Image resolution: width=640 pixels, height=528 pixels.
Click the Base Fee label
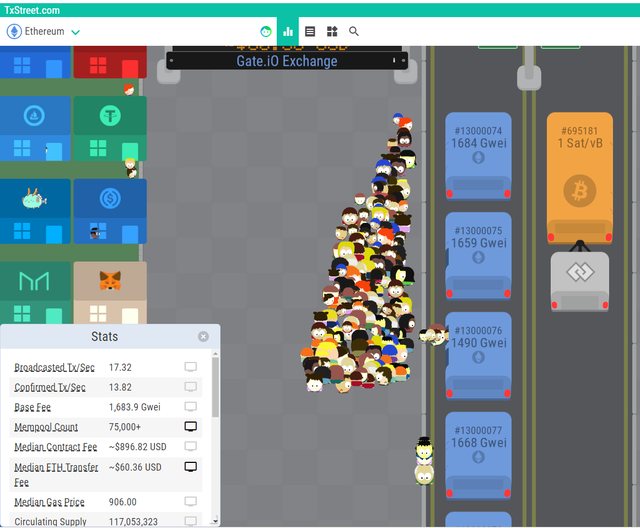(32, 407)
